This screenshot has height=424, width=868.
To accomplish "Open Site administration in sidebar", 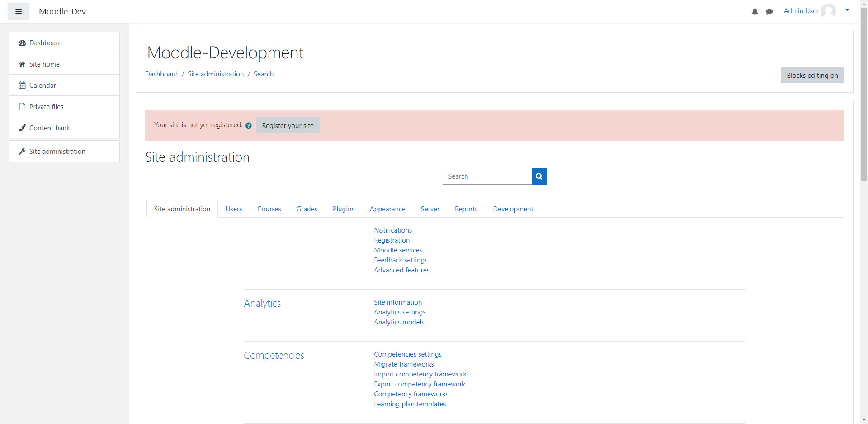I will (x=64, y=152).
